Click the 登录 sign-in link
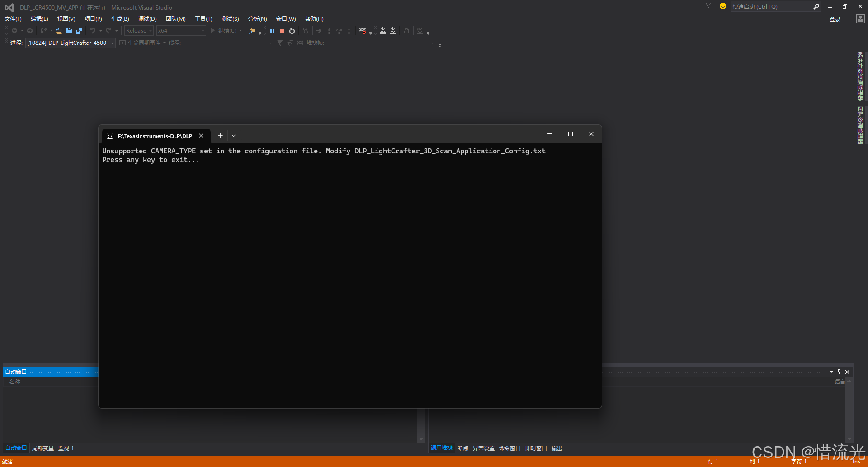The height and width of the screenshot is (467, 868). point(835,19)
